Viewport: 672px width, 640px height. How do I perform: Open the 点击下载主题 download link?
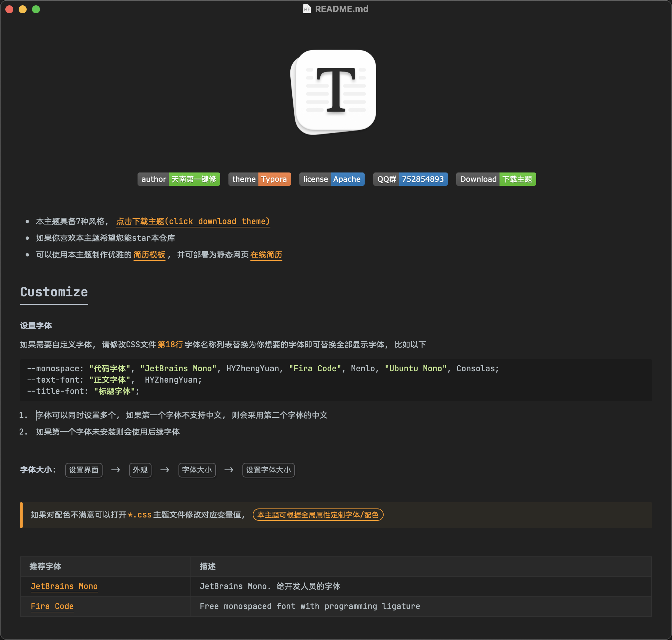(193, 221)
